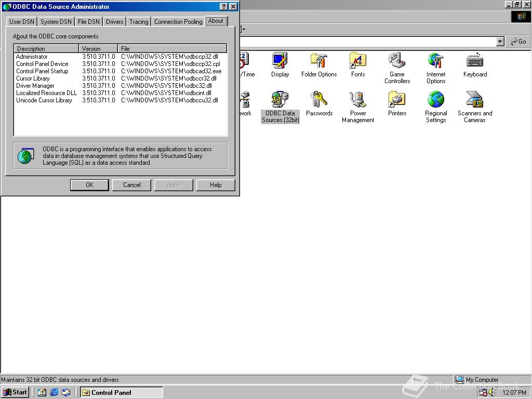This screenshot has width=532, height=399.
Task: Switch to the Drivers tab
Action: point(115,22)
